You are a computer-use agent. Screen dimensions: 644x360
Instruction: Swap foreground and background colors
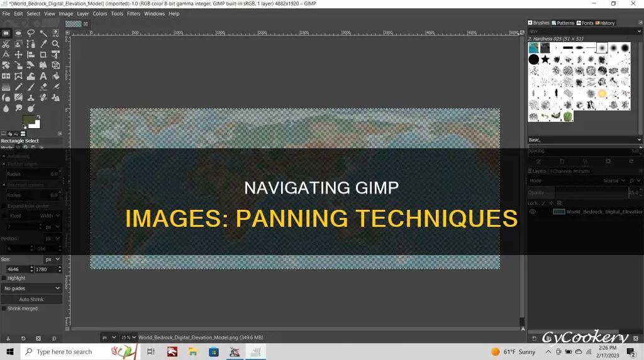pos(38,117)
